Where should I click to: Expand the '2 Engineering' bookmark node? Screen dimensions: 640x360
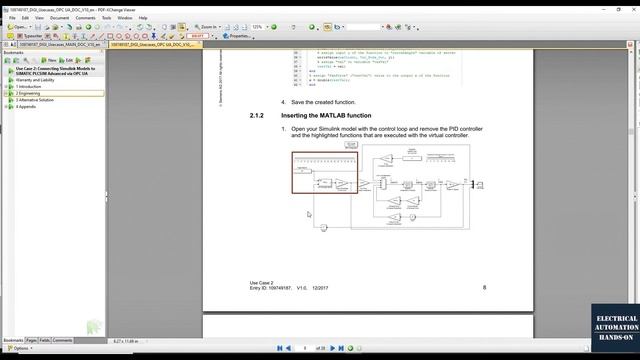click(x=6, y=93)
